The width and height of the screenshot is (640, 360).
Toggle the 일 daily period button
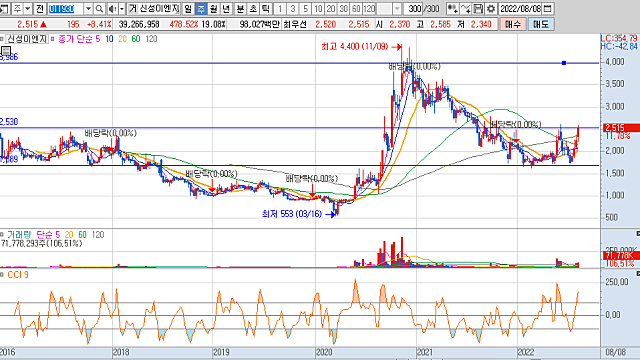tap(188, 9)
